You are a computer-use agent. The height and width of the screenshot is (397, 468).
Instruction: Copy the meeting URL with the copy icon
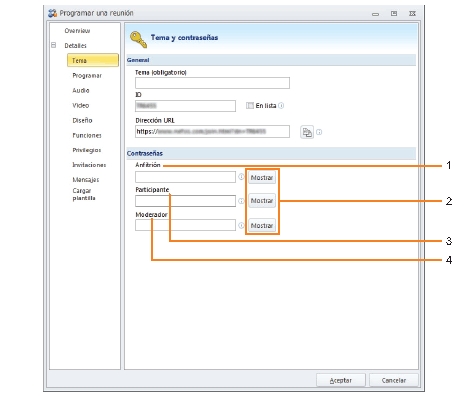(x=307, y=132)
